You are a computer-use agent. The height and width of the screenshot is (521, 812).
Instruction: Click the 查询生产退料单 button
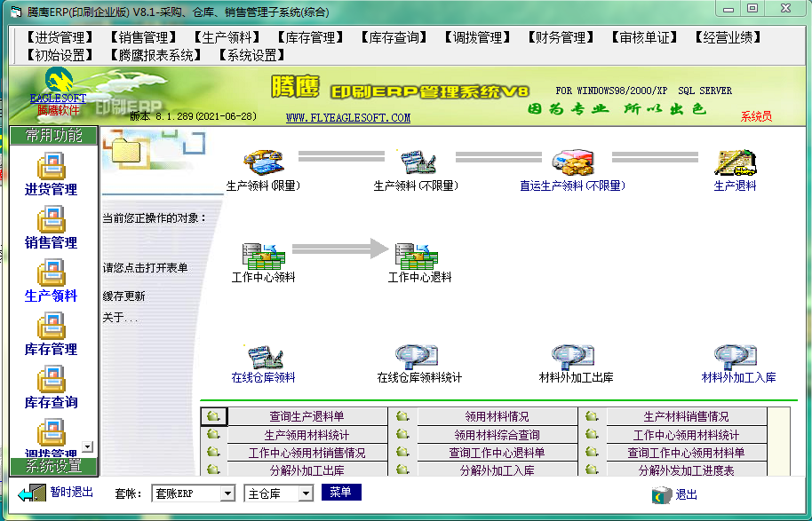(x=307, y=416)
